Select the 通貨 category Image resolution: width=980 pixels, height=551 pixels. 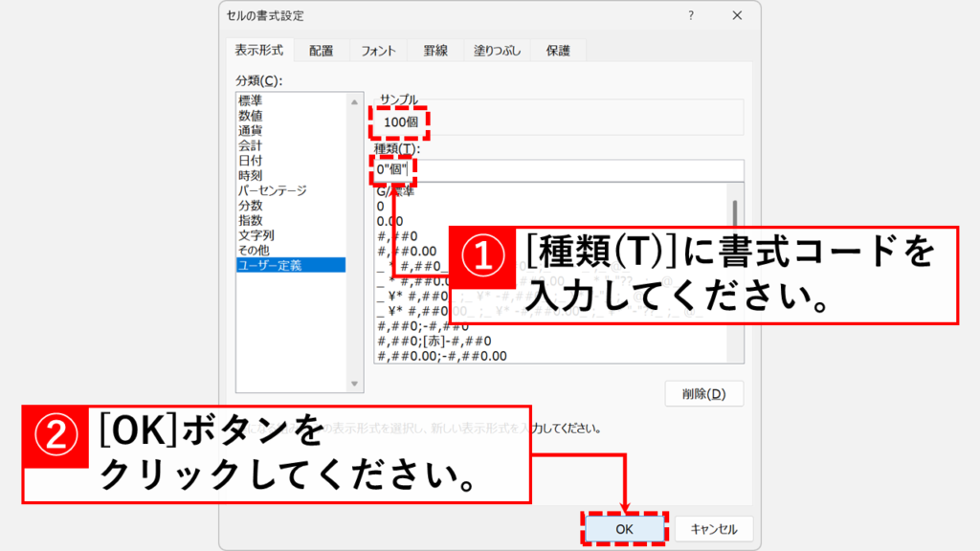291,130
